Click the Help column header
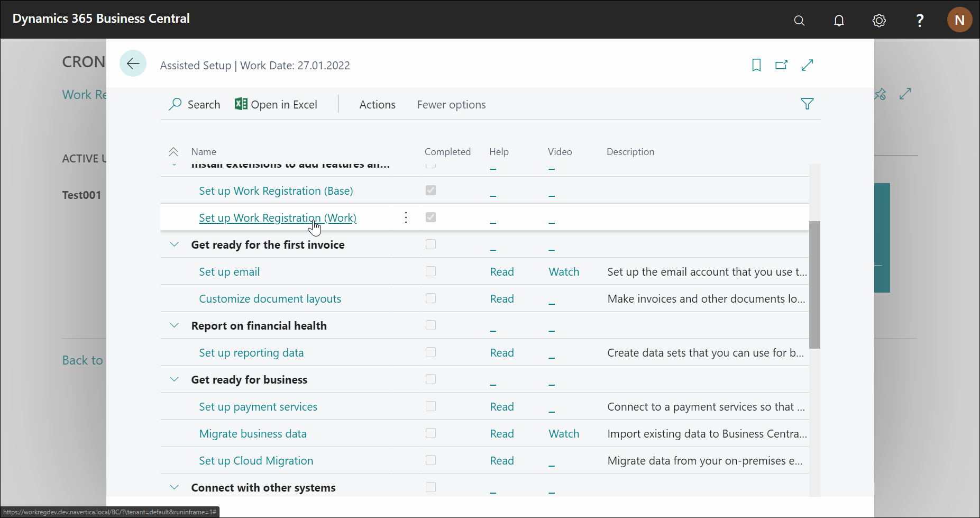The width and height of the screenshot is (980, 518). pos(499,152)
